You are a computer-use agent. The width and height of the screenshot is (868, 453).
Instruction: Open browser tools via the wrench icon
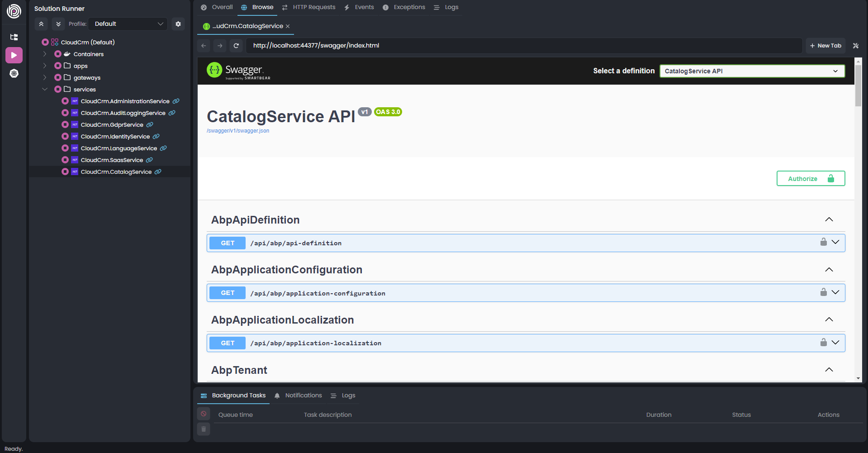click(855, 45)
